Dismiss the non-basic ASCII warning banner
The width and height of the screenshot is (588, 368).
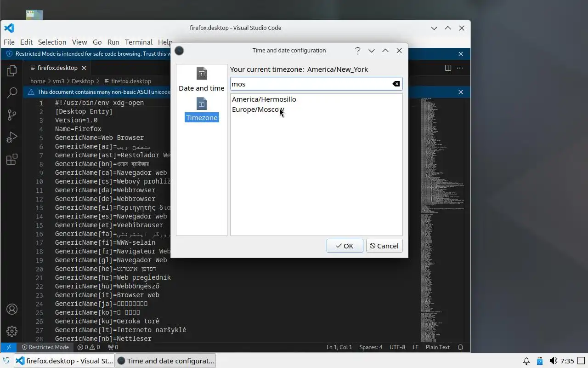click(x=461, y=92)
